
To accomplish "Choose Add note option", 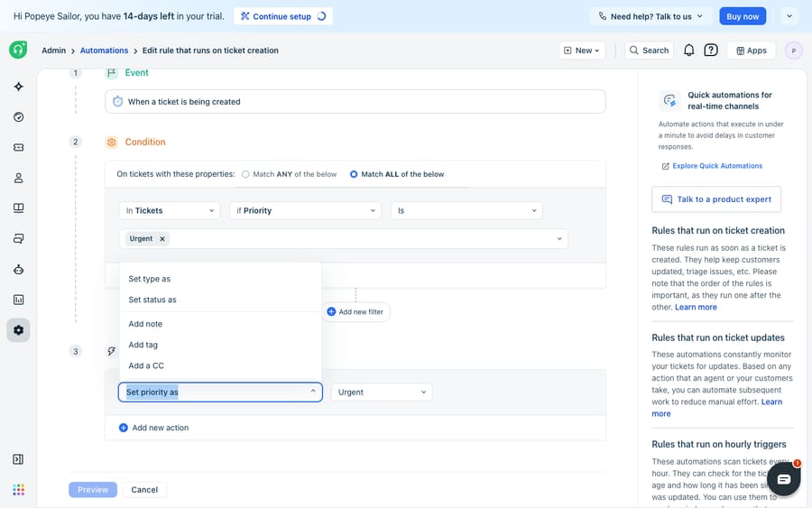I will click(x=220, y=324).
